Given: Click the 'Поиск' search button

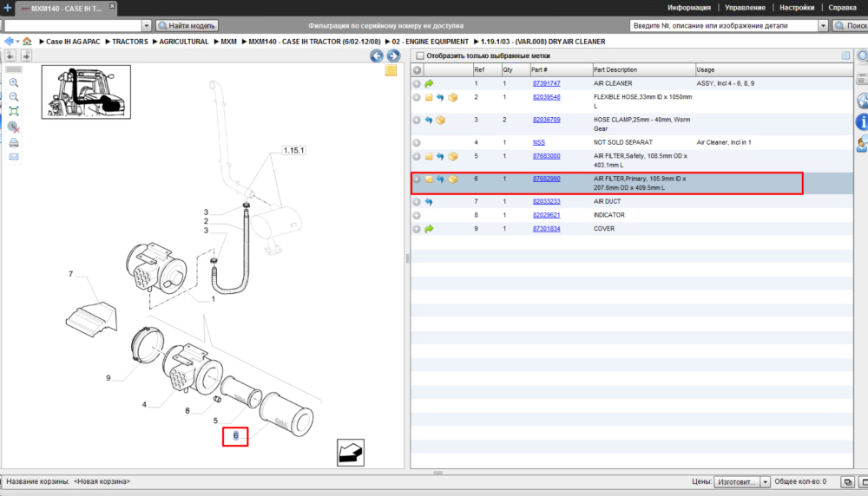Looking at the screenshot, I should [851, 25].
